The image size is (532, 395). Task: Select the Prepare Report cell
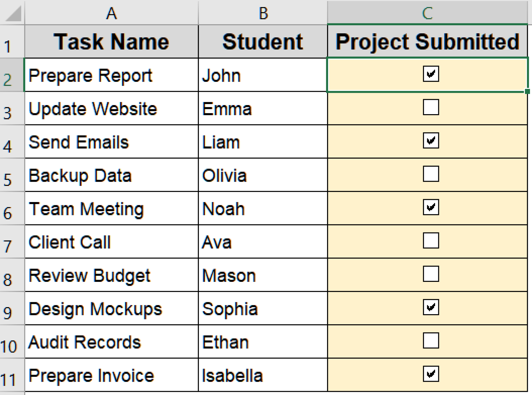(111, 75)
